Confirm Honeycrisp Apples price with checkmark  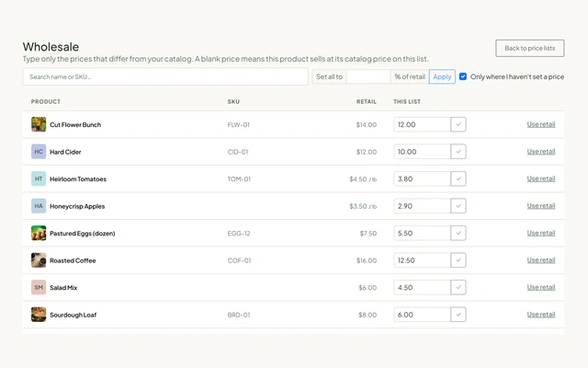point(458,206)
